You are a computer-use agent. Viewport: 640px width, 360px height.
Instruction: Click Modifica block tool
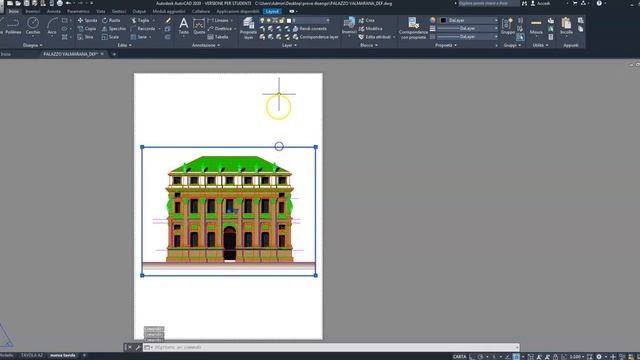click(x=370, y=29)
